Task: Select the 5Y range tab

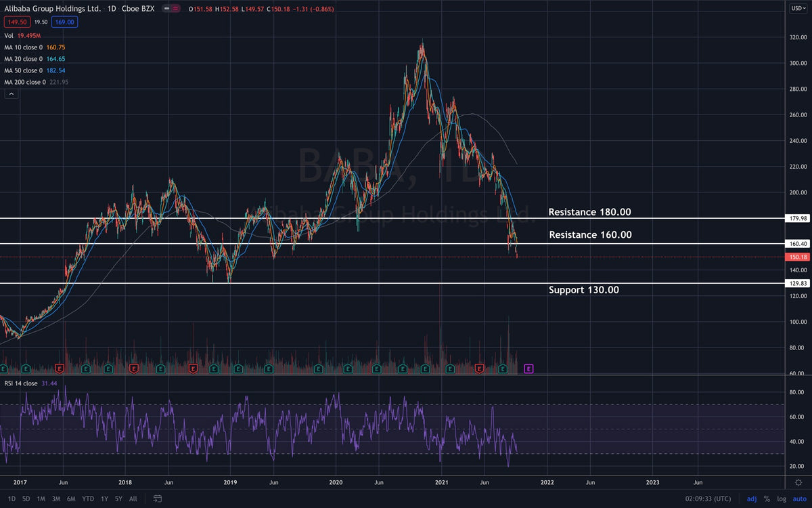Action: (118, 499)
